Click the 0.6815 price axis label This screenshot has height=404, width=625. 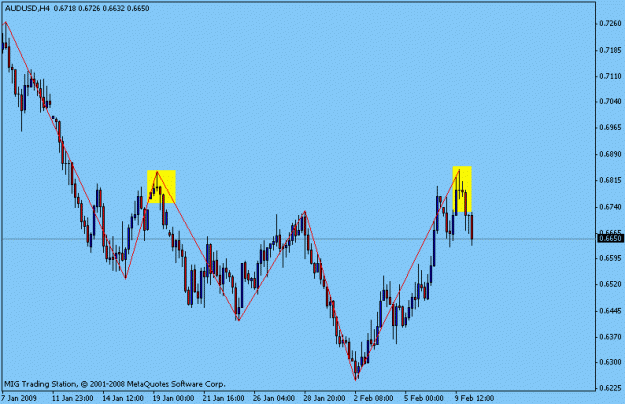(610, 180)
